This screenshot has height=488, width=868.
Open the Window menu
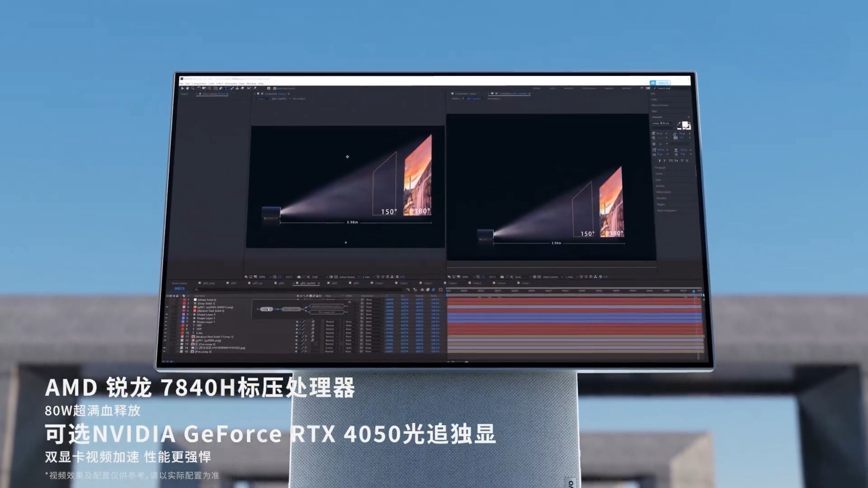pos(251,84)
